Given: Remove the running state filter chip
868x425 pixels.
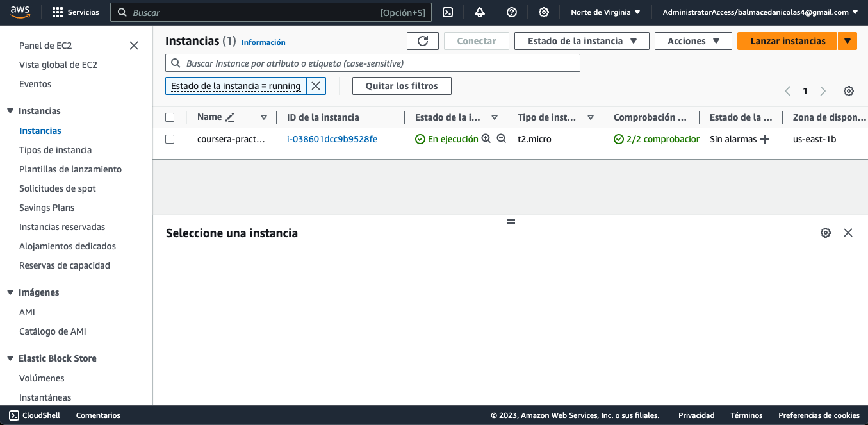Looking at the screenshot, I should (316, 86).
